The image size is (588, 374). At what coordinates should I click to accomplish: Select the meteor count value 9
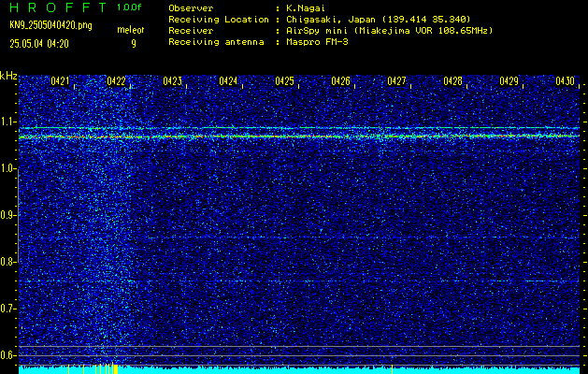tap(134, 44)
